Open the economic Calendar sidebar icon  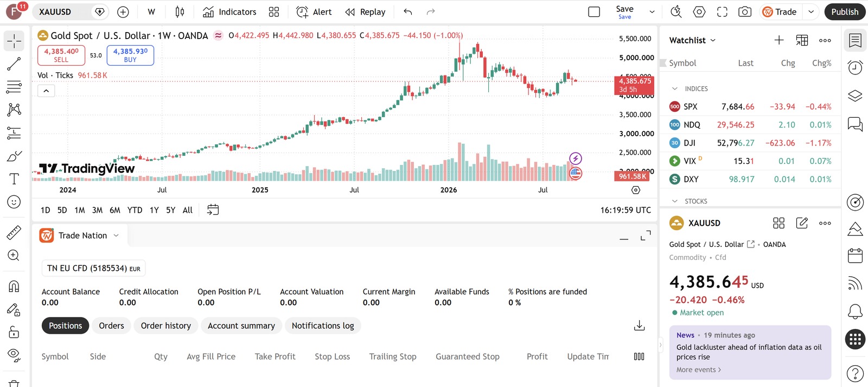(855, 255)
